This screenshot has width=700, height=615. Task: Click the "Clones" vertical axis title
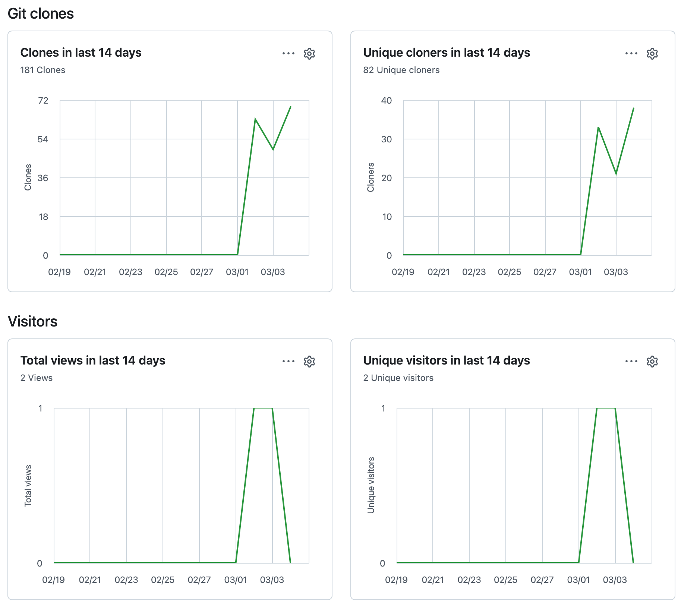28,177
